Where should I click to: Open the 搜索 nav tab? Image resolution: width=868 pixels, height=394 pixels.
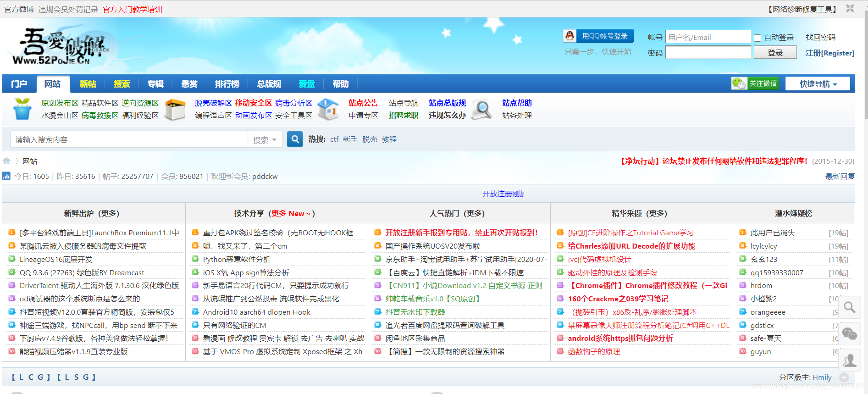(x=122, y=84)
